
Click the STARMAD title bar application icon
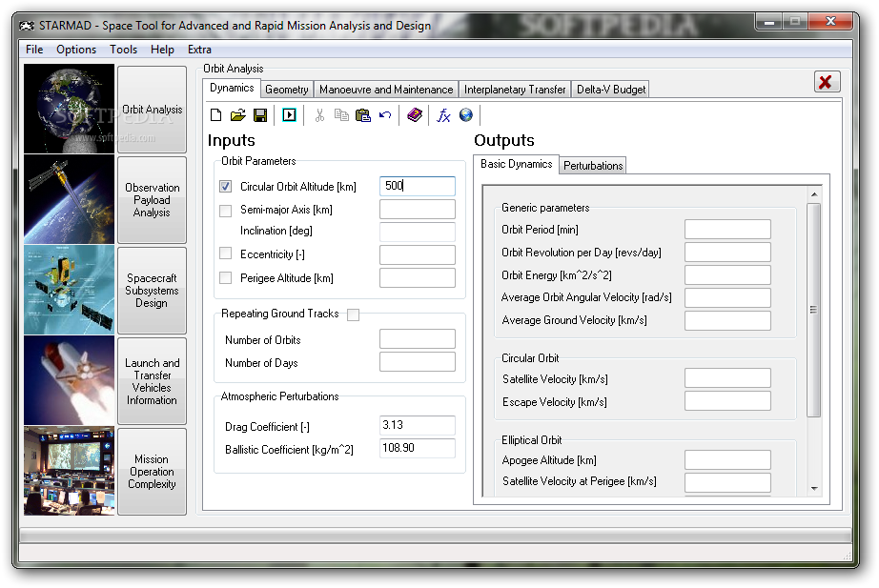coord(27,26)
